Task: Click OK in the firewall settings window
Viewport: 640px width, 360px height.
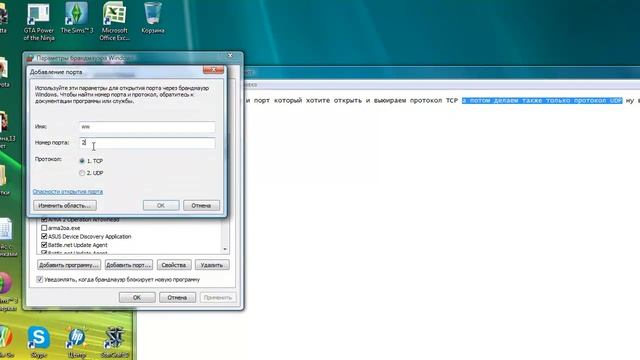Action: click(x=137, y=298)
